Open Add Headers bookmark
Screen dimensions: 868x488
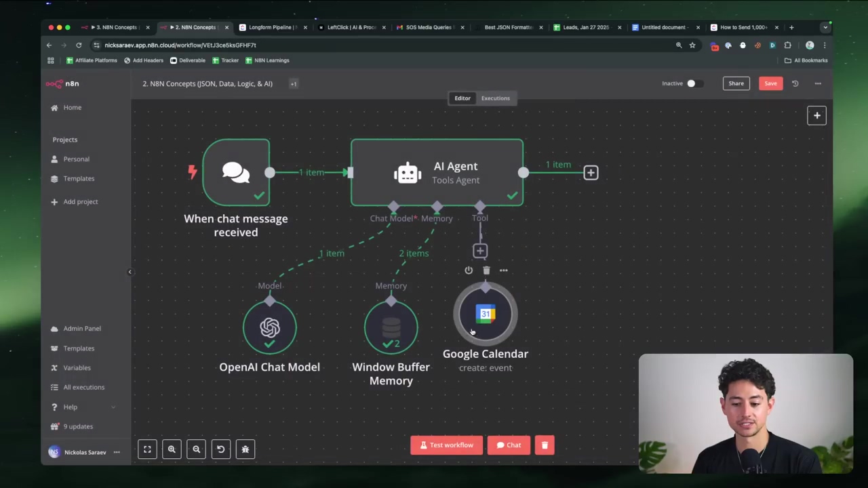(144, 60)
